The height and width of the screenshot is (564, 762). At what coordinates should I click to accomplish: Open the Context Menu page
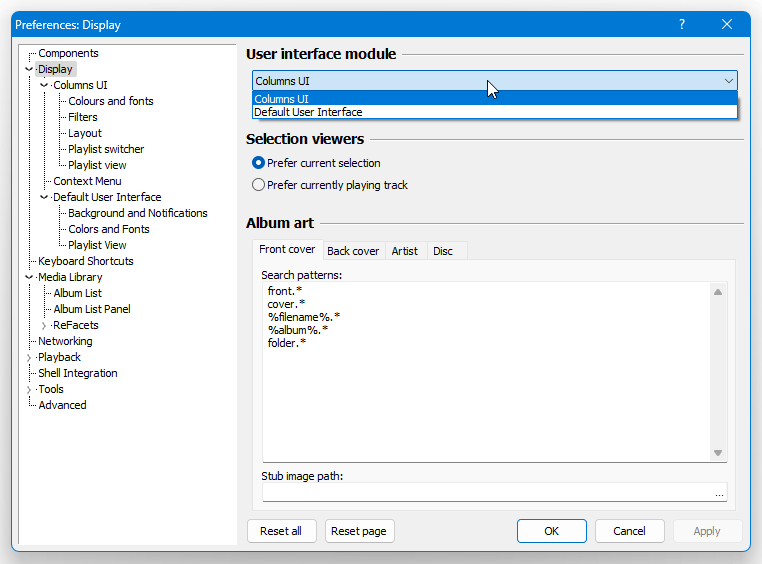(87, 182)
